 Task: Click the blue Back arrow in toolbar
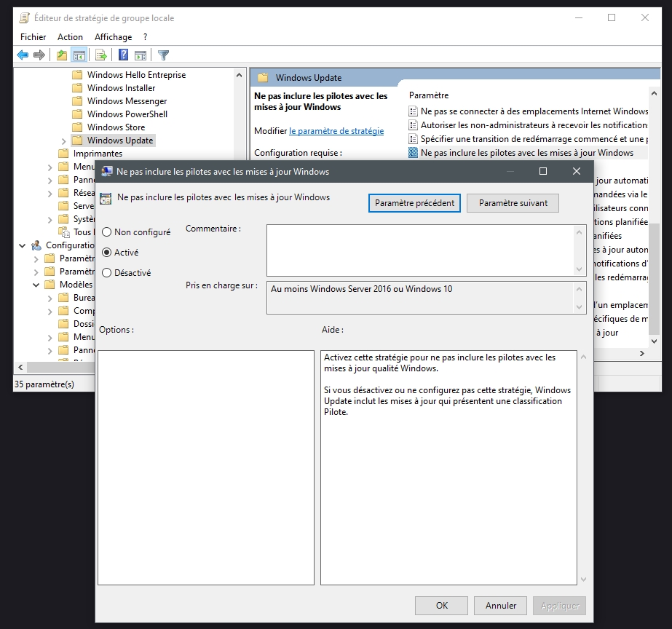(x=23, y=55)
